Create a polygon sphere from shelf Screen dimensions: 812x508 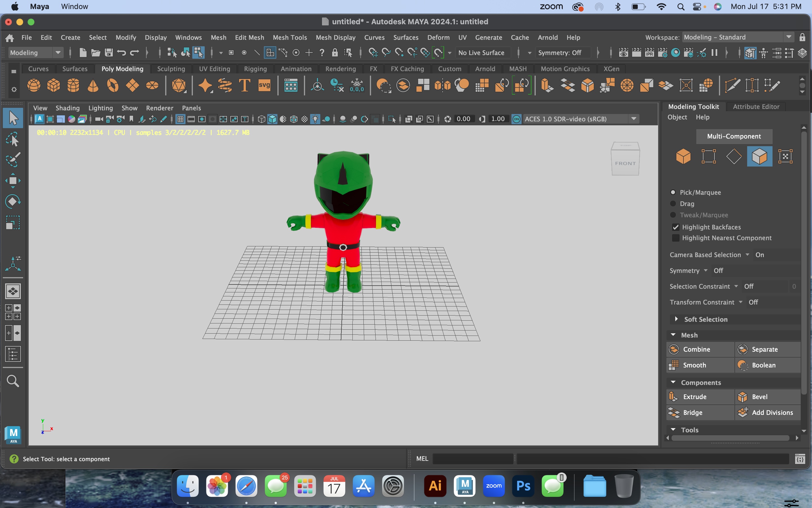(x=34, y=85)
